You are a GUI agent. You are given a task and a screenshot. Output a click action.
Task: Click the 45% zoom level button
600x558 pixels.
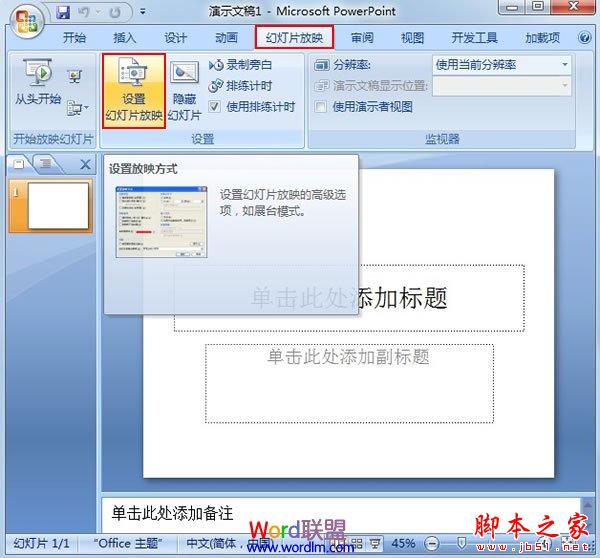pyautogui.click(x=403, y=543)
